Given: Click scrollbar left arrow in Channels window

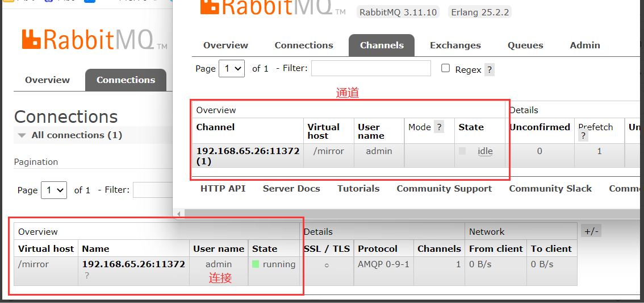Looking at the screenshot, I should coord(179,214).
